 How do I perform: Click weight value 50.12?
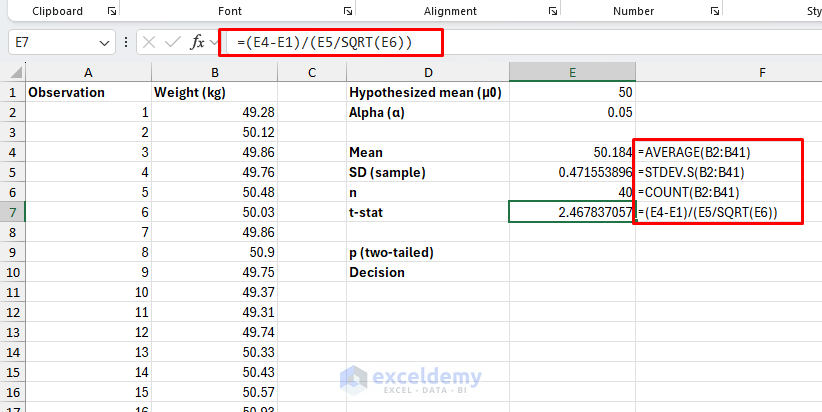coord(214,133)
